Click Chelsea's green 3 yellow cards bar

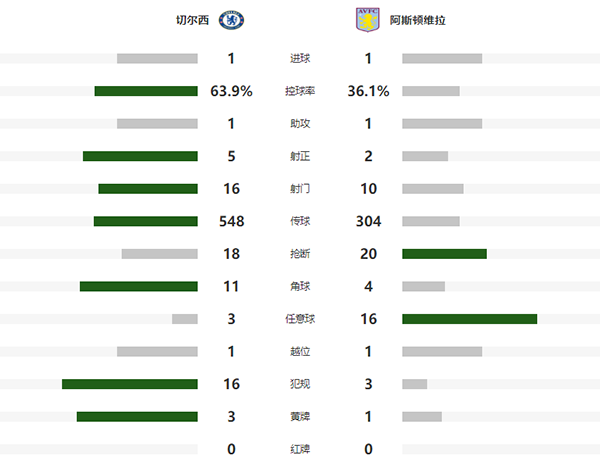click(x=137, y=416)
